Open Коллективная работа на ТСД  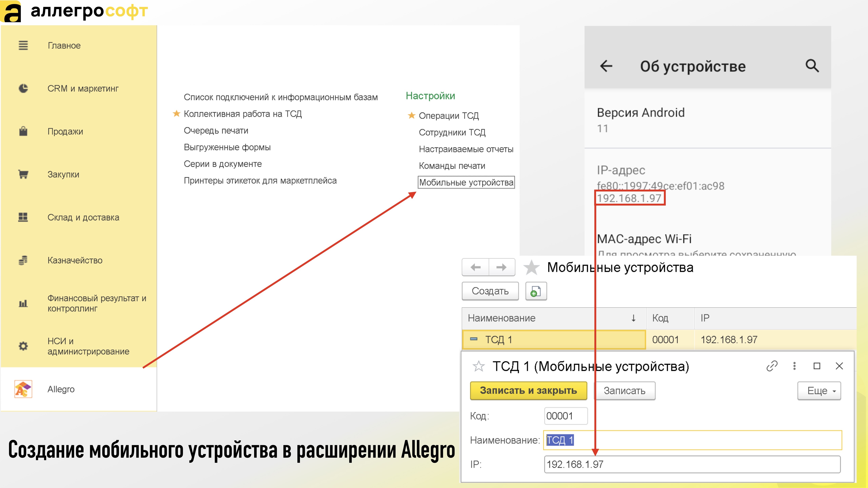point(243,114)
